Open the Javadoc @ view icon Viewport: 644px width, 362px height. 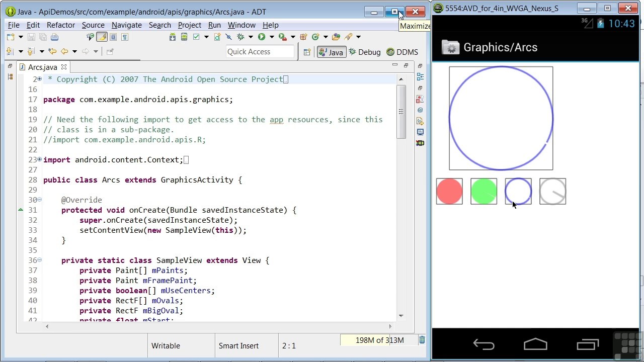coord(420,110)
